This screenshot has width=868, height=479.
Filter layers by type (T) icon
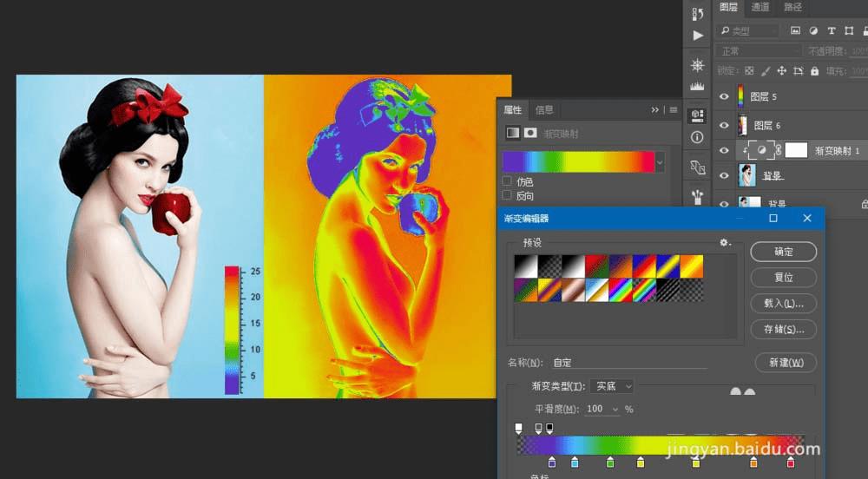pyautogui.click(x=831, y=31)
